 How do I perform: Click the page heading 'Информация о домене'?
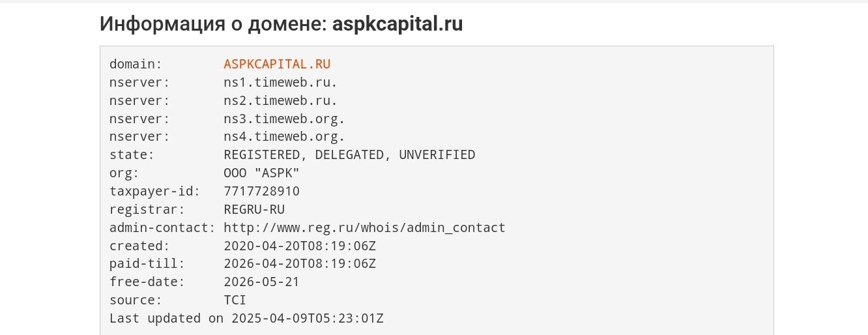[x=213, y=24]
